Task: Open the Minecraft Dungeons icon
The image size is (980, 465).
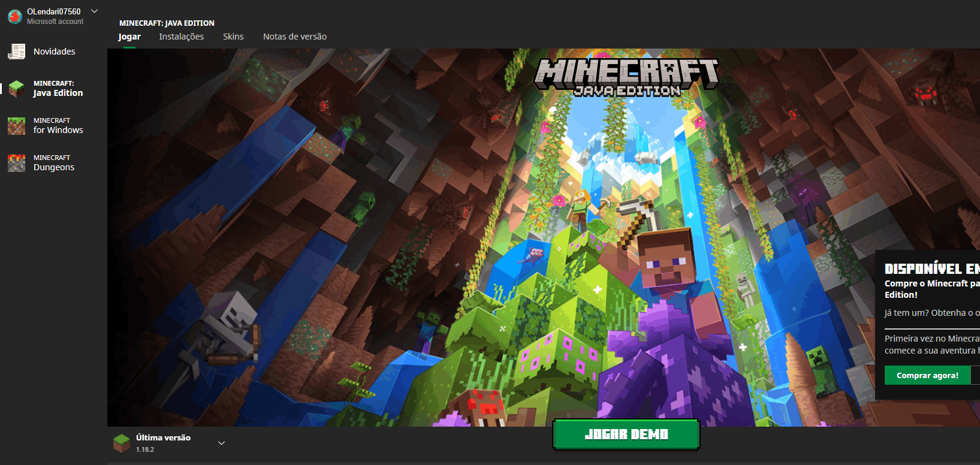Action: (x=16, y=163)
